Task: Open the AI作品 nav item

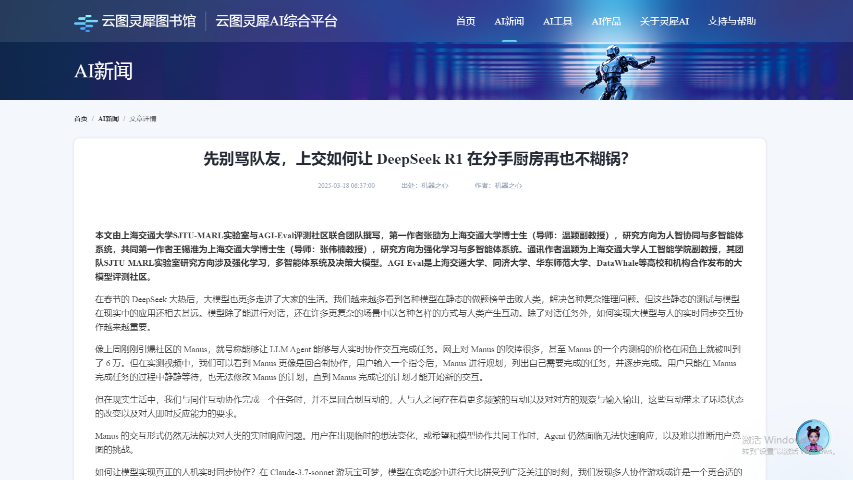Action: coord(606,21)
